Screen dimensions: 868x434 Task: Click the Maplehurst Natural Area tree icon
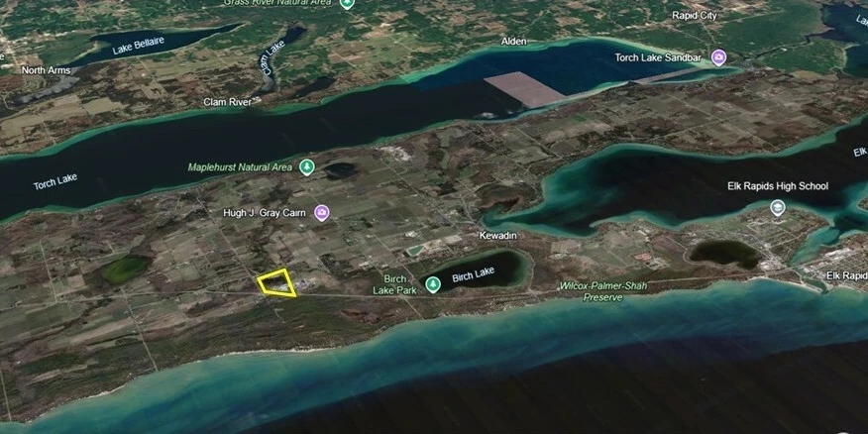(x=307, y=167)
